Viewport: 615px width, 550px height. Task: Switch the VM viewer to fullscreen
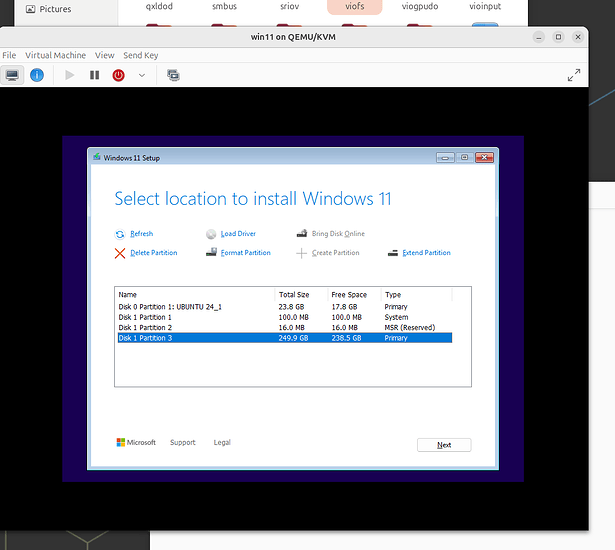pos(574,75)
